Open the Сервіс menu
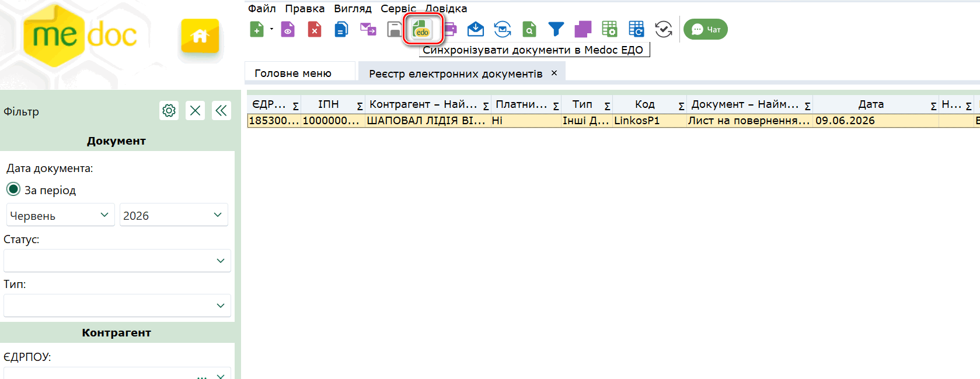The height and width of the screenshot is (379, 980). pos(398,8)
